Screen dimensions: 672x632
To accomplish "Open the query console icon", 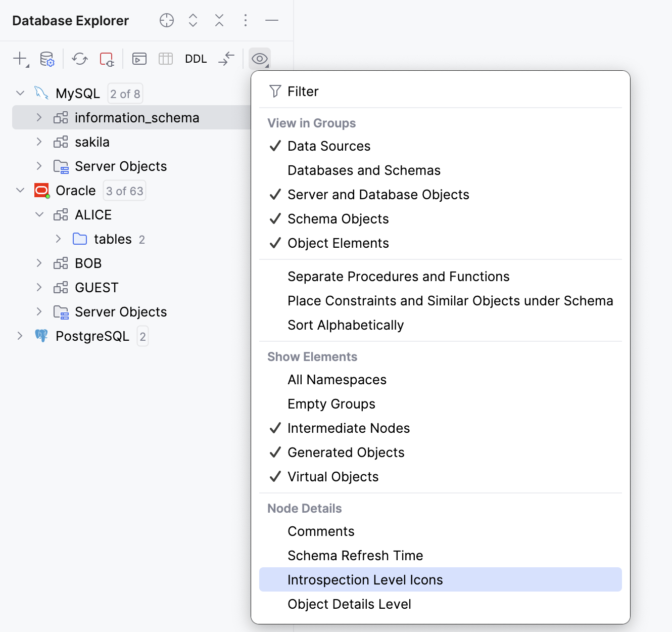I will 139,59.
